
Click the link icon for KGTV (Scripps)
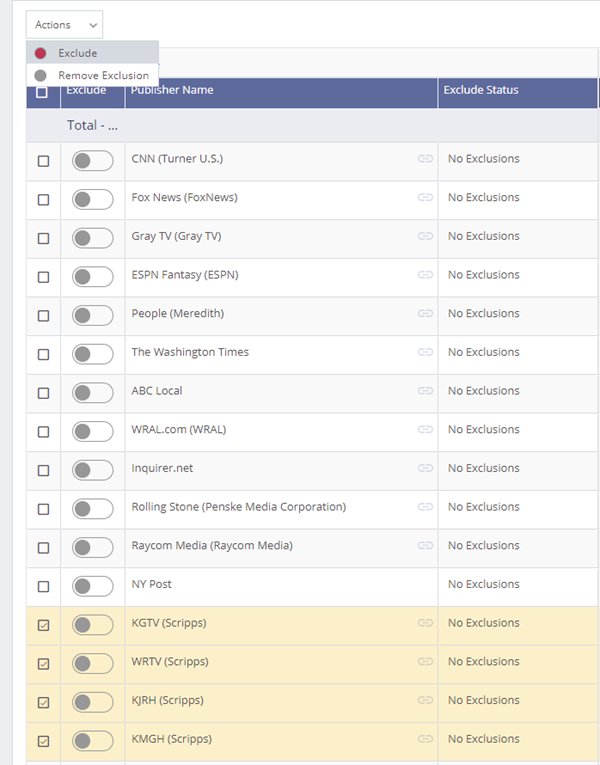click(x=425, y=623)
